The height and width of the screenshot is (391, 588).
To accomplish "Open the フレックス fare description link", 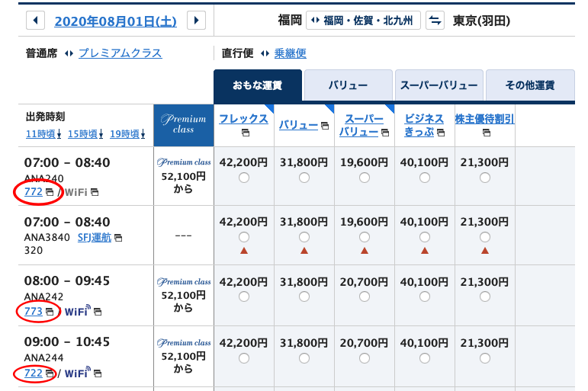I will point(243,118).
